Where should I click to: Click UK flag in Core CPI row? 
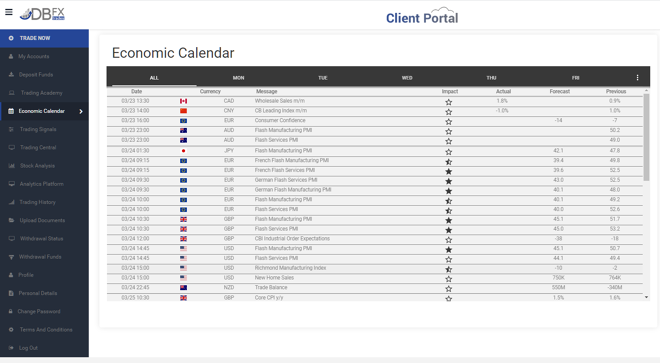(x=184, y=298)
